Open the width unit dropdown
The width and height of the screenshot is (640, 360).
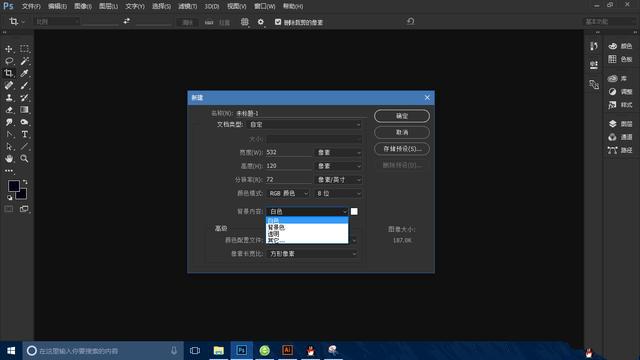[x=338, y=152]
